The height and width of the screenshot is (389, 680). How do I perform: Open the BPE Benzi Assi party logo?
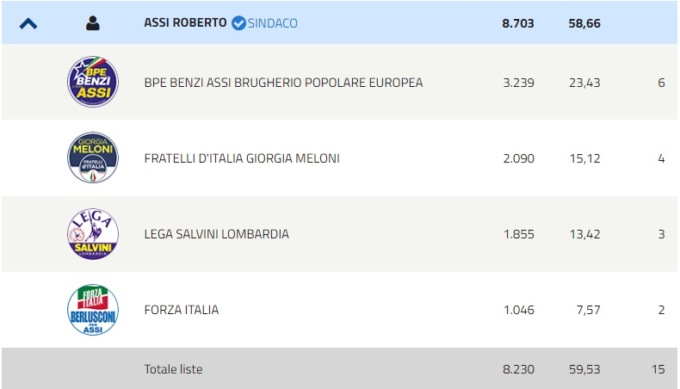tap(93, 82)
